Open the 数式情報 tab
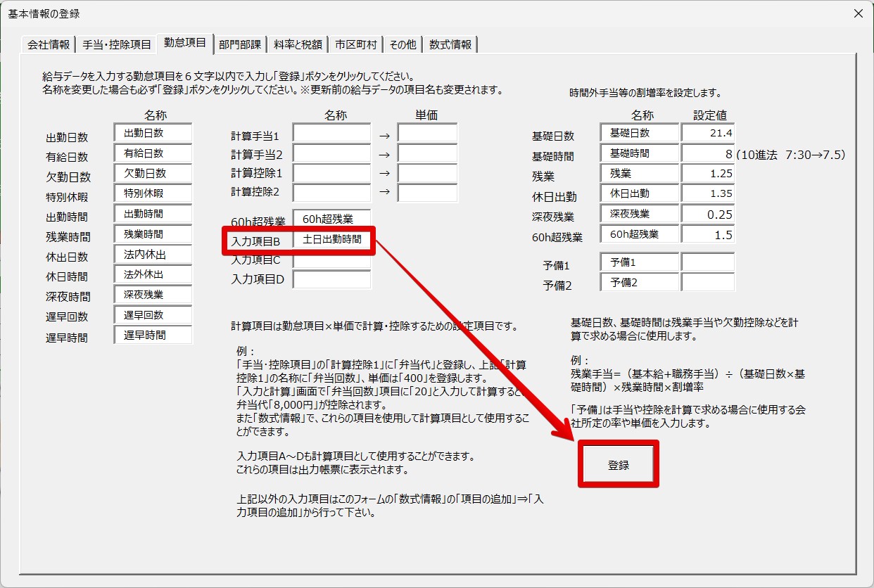 click(x=450, y=44)
